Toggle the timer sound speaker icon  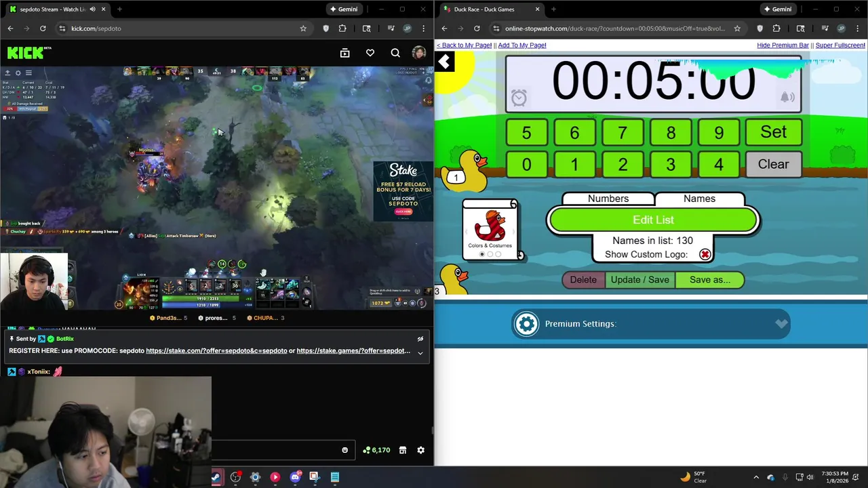(x=787, y=98)
